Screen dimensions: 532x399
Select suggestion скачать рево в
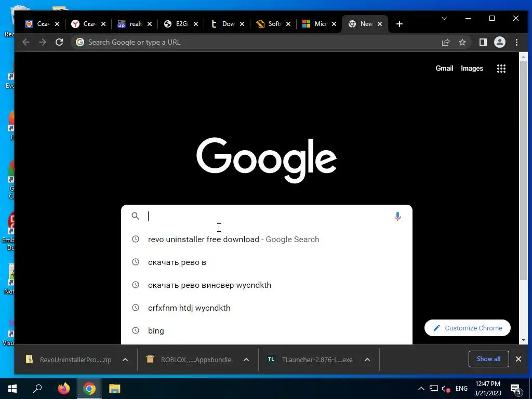point(267,262)
